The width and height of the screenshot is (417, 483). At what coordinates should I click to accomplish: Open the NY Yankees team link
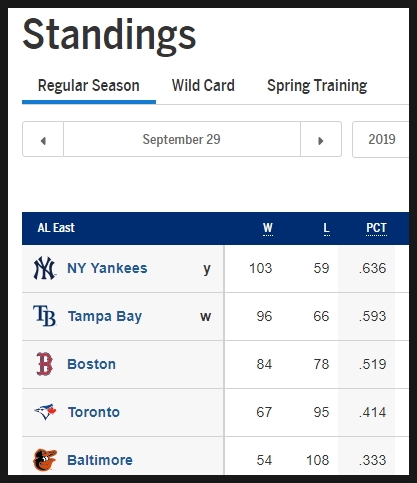pyautogui.click(x=107, y=268)
